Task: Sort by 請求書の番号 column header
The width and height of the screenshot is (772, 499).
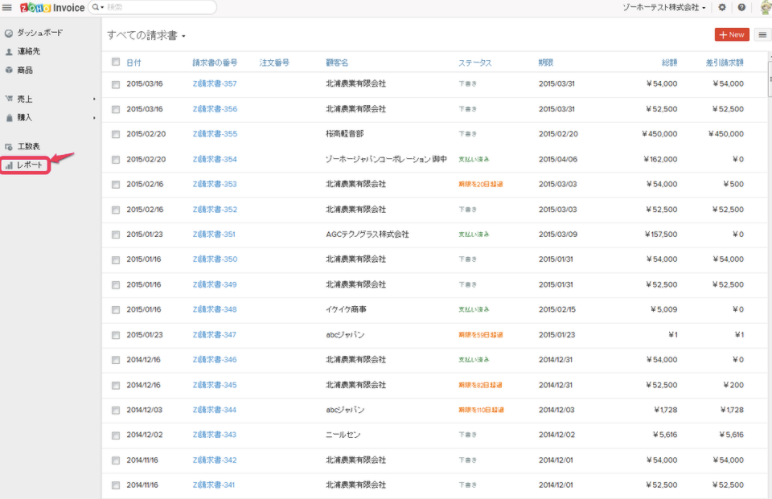Action: click(x=215, y=62)
